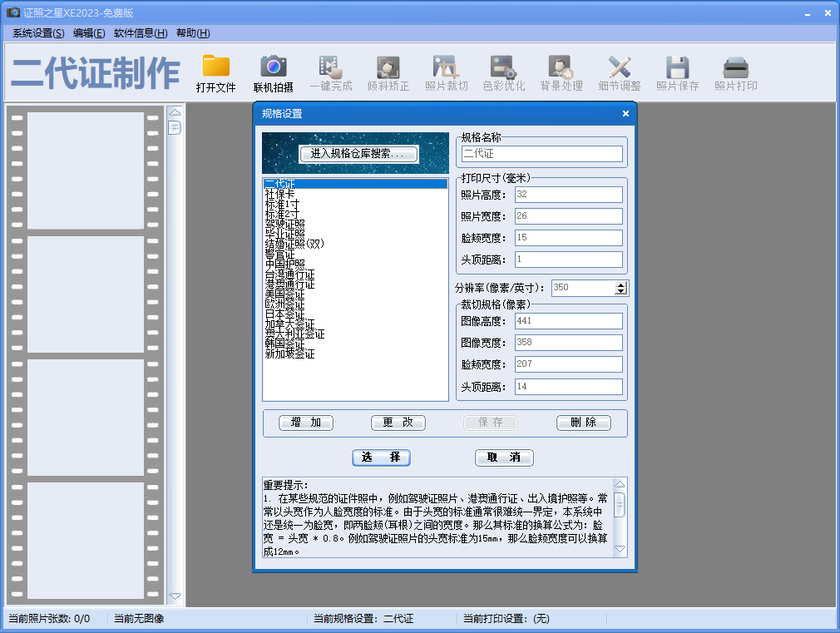Screen dimensions: 840x633
Task: Click the 取消 button
Action: (x=504, y=457)
